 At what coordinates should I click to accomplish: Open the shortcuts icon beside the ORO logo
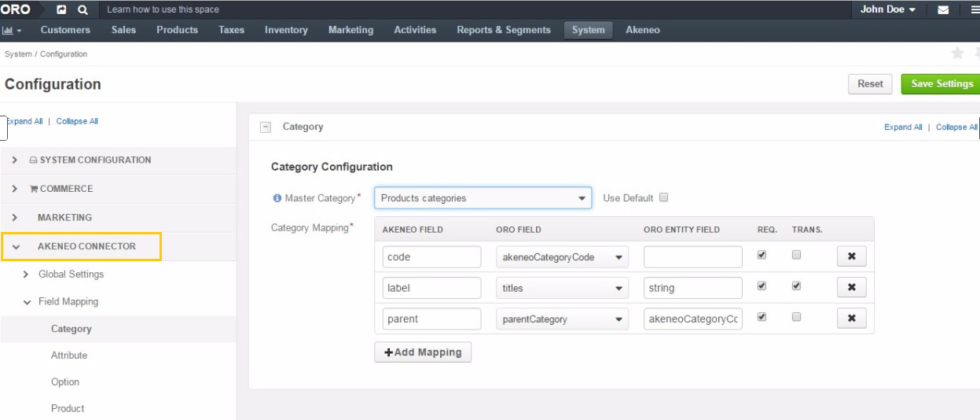(62, 9)
